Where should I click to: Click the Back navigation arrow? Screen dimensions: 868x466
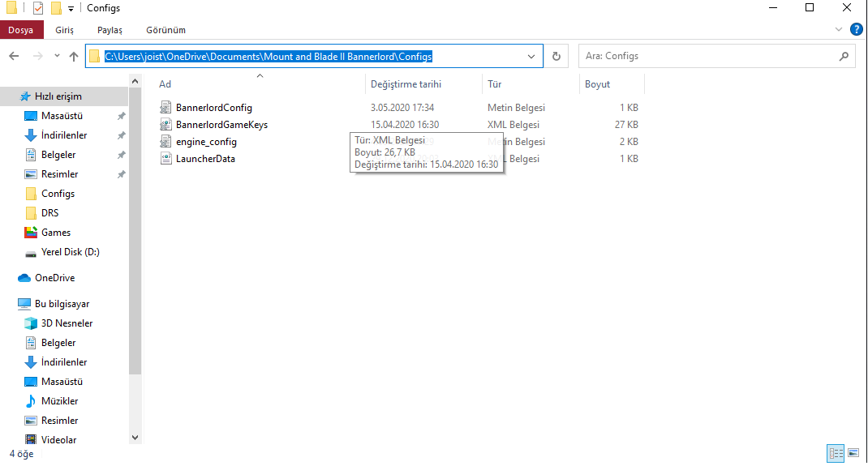pos(15,56)
